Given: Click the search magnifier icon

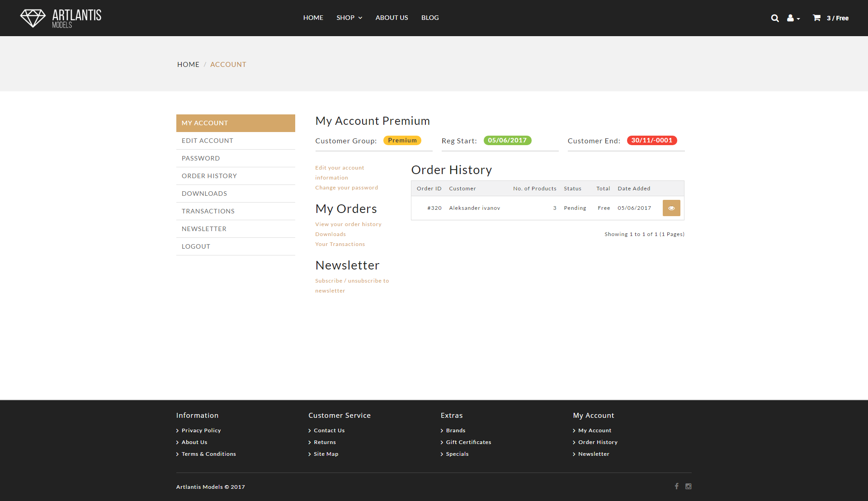Looking at the screenshot, I should tap(775, 18).
